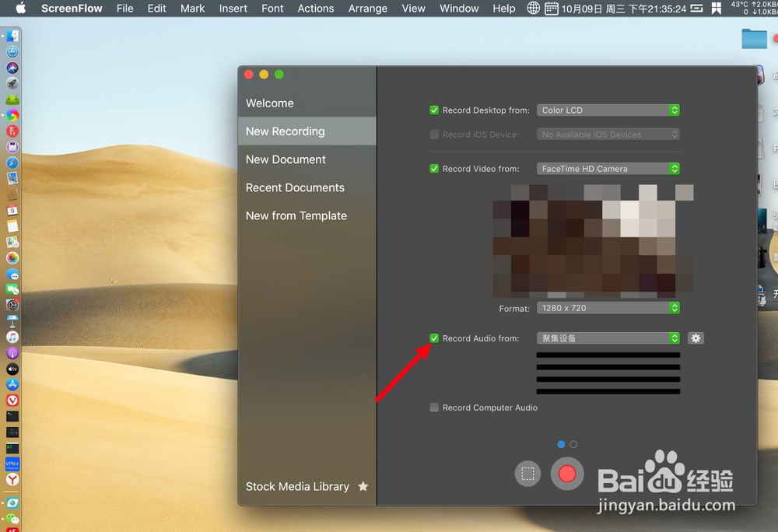Open the Help menu
The image size is (778, 532).
point(503,9)
